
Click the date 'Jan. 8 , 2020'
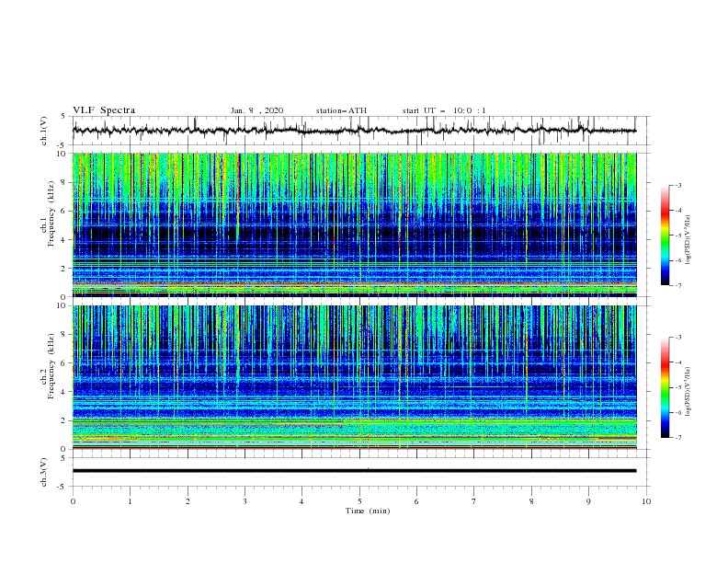pyautogui.click(x=256, y=110)
